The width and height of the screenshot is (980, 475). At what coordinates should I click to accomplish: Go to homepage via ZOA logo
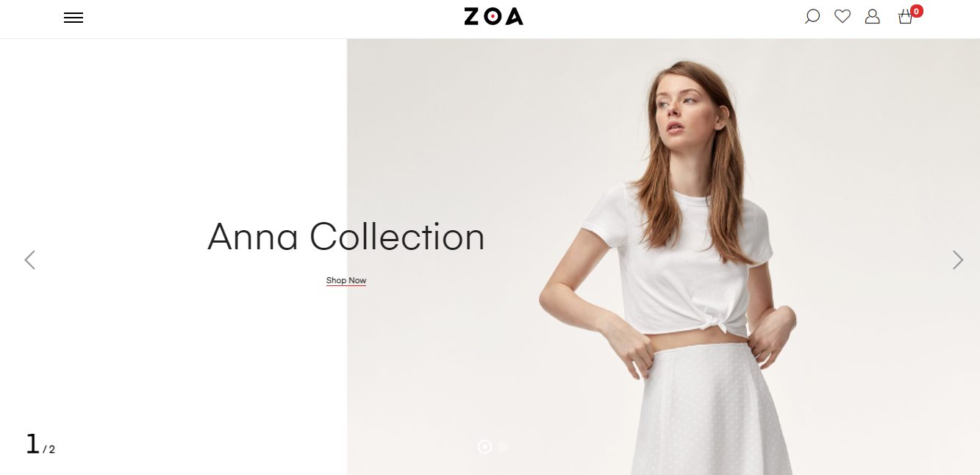tap(493, 16)
